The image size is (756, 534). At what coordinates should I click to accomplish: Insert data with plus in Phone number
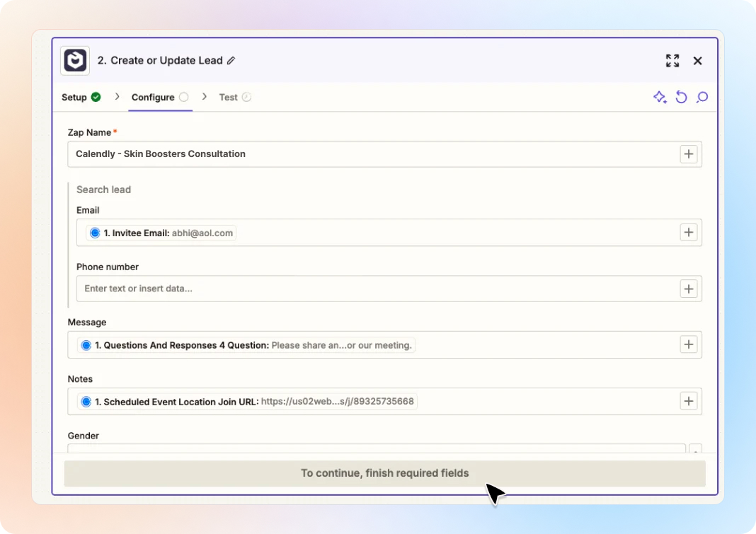[x=689, y=289]
